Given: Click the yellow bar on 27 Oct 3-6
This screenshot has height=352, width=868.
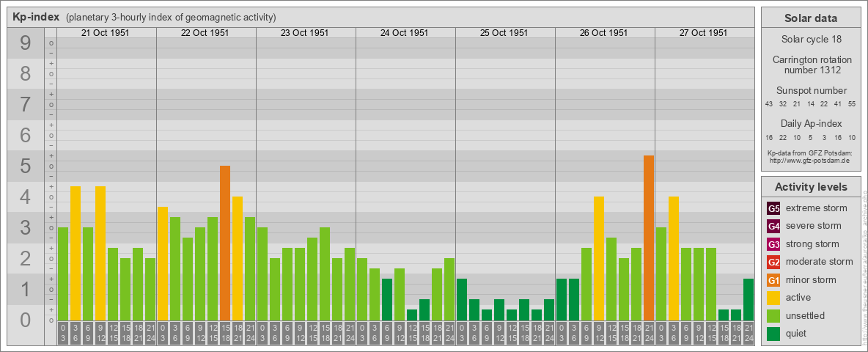Looking at the screenshot, I should pos(674,258).
